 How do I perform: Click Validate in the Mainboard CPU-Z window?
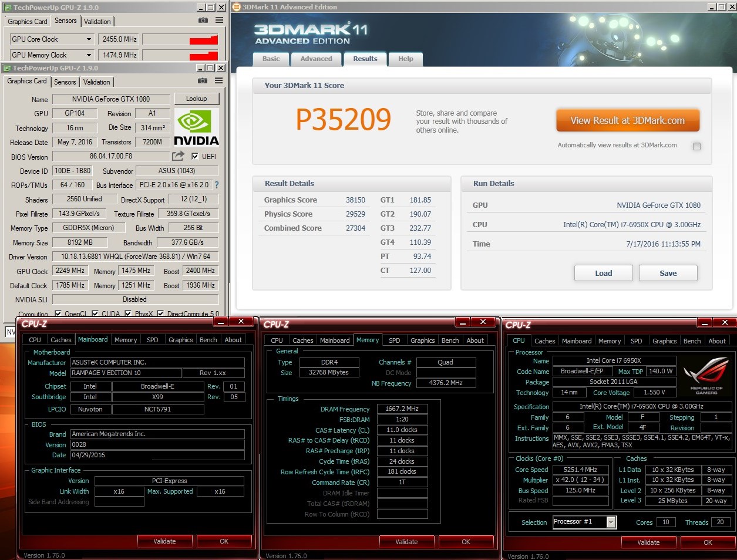point(164,541)
